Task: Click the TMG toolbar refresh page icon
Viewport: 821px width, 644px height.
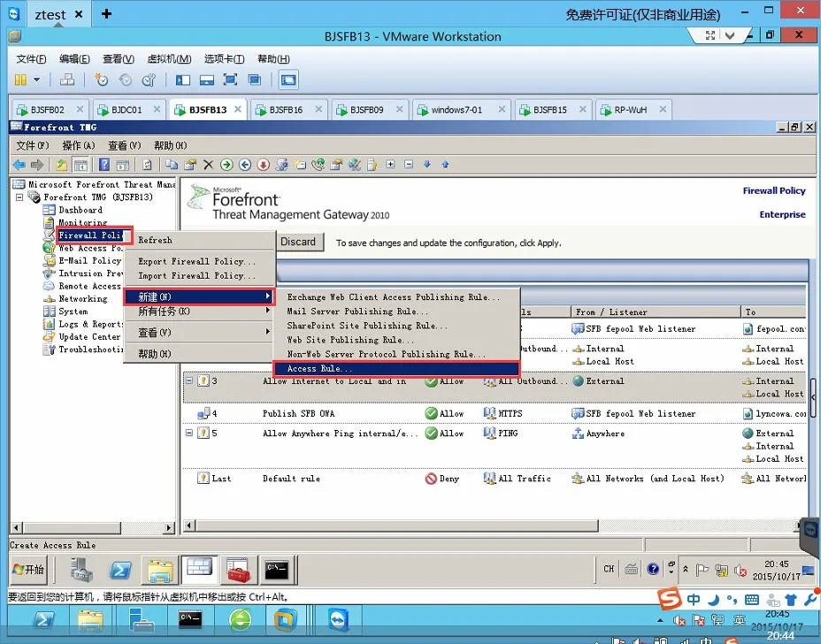Action: tap(147, 165)
